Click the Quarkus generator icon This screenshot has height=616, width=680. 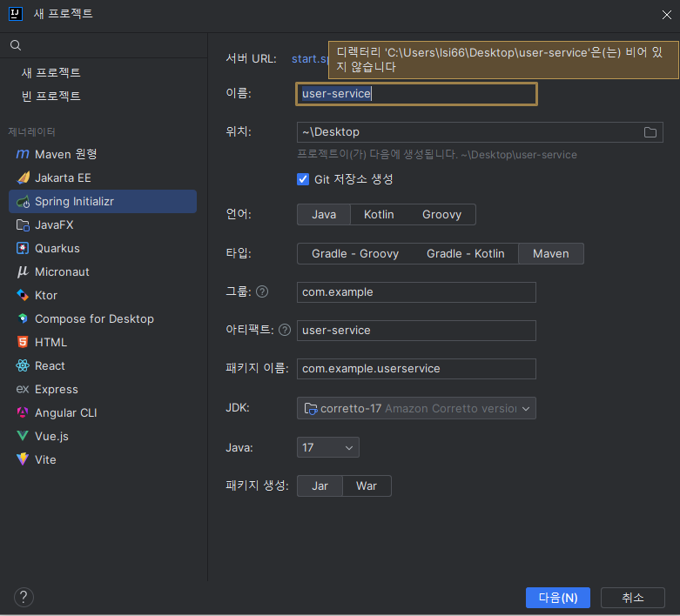coord(23,248)
